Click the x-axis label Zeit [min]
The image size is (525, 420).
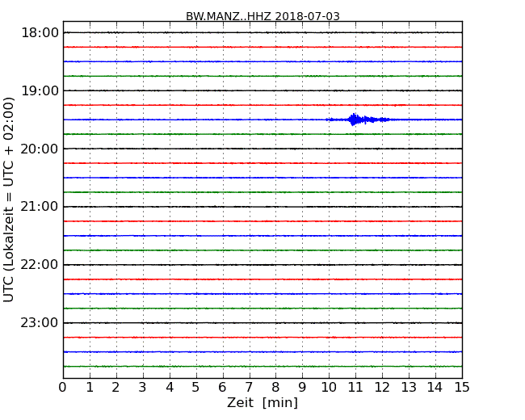point(262,402)
